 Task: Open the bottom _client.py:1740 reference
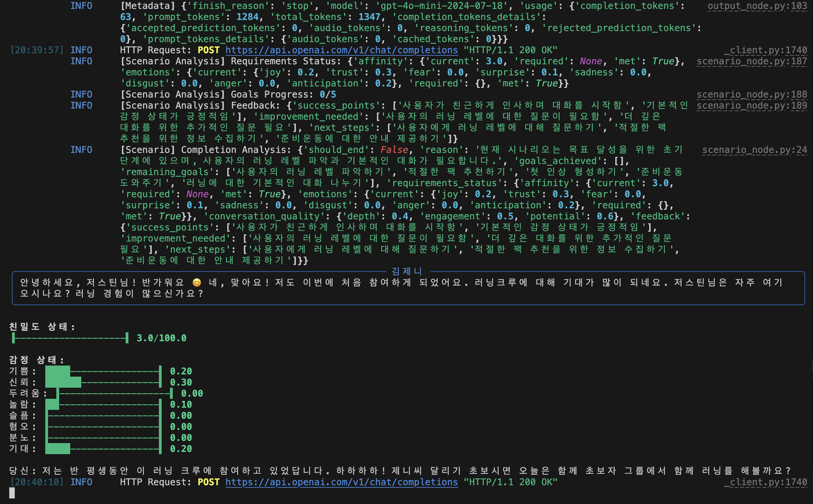(766, 482)
